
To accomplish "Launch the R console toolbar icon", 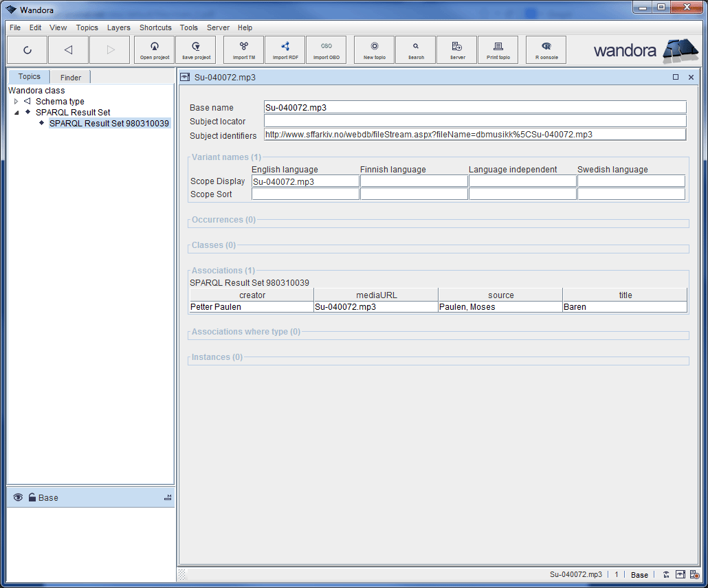I will [546, 49].
